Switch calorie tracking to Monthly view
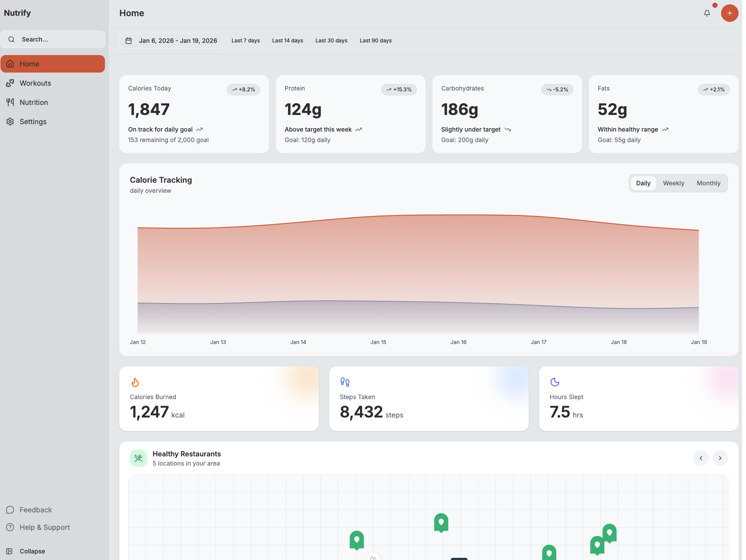This screenshot has height=560, width=746. pos(708,183)
